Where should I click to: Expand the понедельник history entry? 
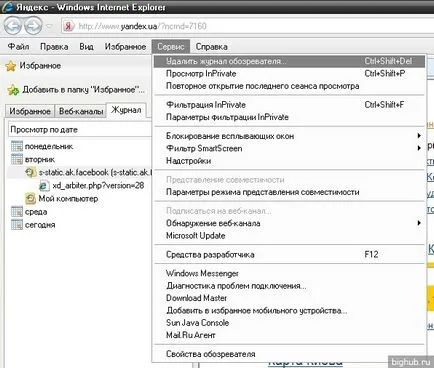pyautogui.click(x=49, y=146)
